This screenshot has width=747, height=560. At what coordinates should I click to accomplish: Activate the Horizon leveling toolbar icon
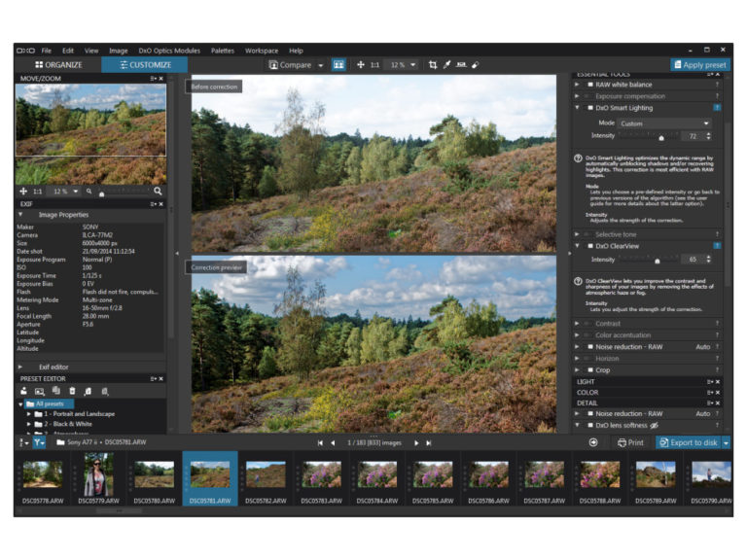[461, 65]
